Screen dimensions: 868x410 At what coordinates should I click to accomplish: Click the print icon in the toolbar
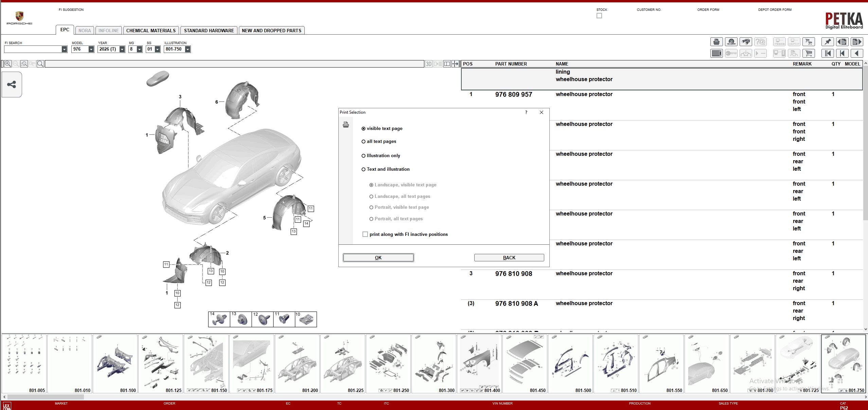(717, 42)
